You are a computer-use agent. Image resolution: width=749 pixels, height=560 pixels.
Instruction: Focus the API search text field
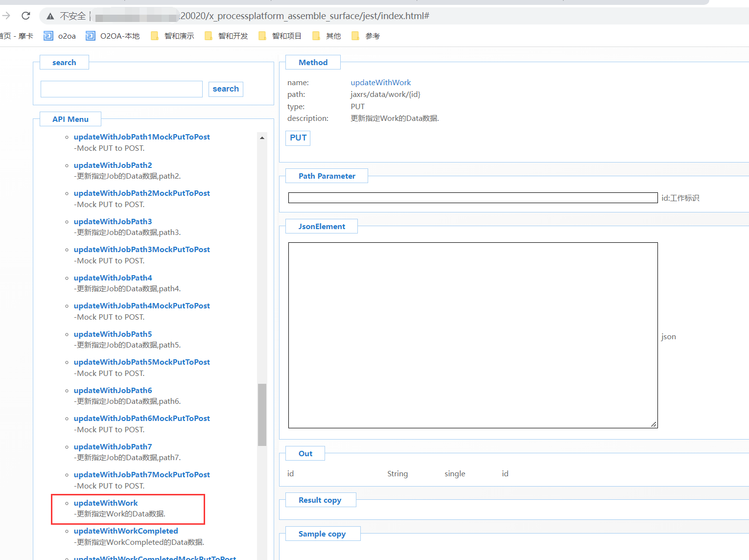(121, 89)
